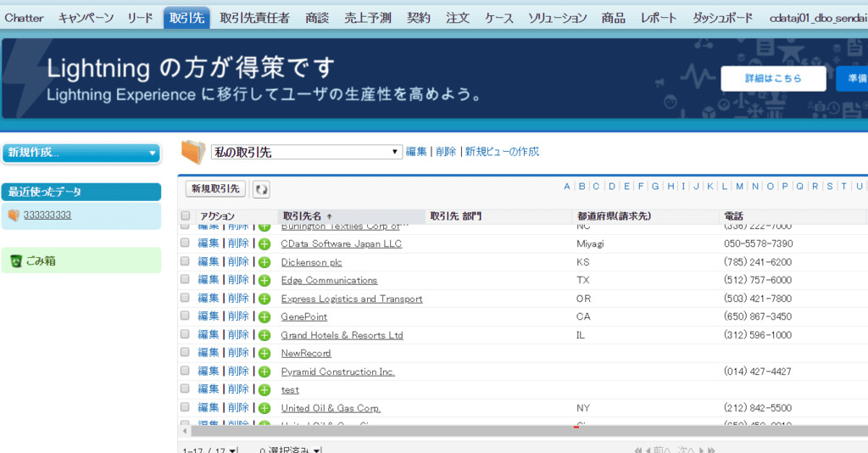Sort by 都道府県(請求先) column header
The width and height of the screenshot is (868, 453).
(614, 216)
